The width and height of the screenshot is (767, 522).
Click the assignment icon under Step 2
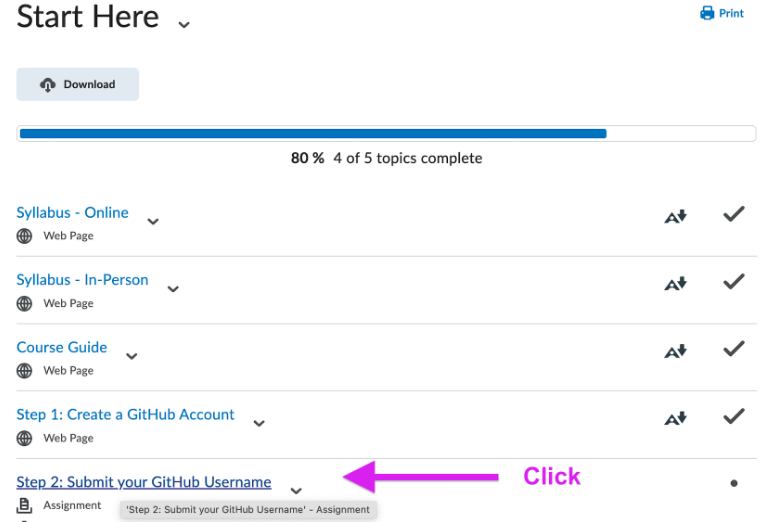[25, 506]
